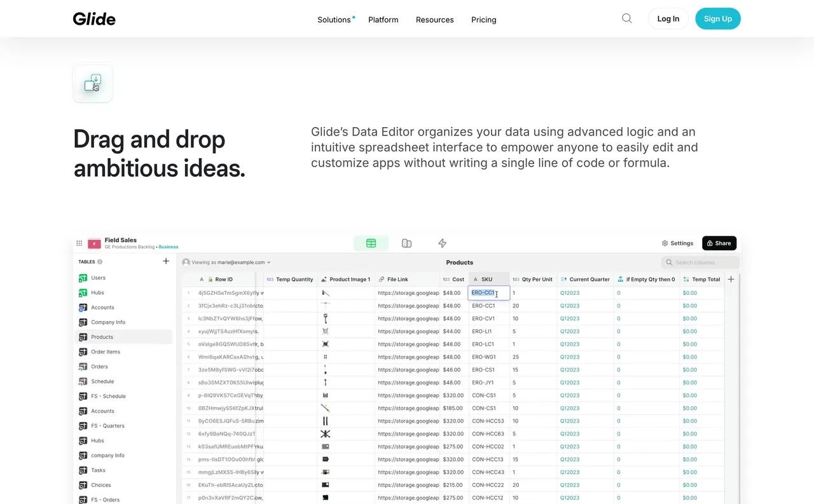Screen dimensions: 814x504
Task: Select the Products table in the sidebar
Action: 103,337
